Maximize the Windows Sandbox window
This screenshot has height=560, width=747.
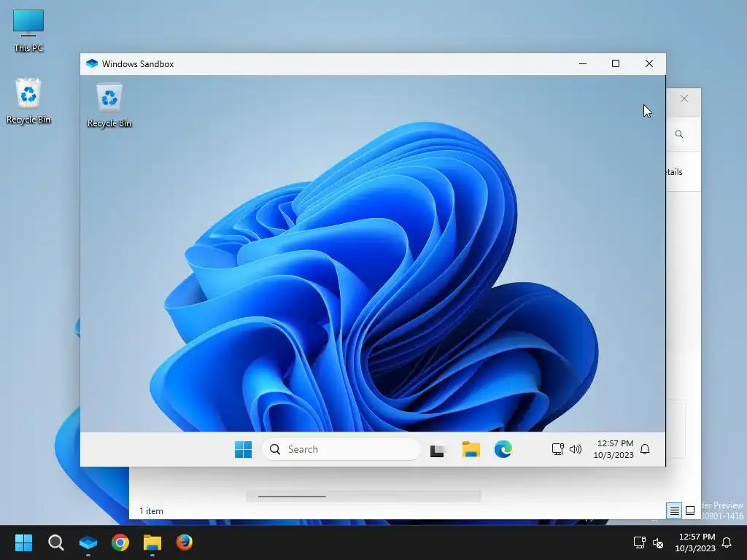(616, 64)
